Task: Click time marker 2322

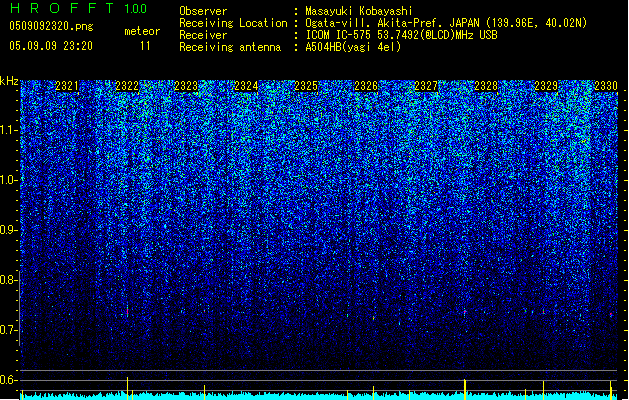Action: pyautogui.click(x=127, y=86)
